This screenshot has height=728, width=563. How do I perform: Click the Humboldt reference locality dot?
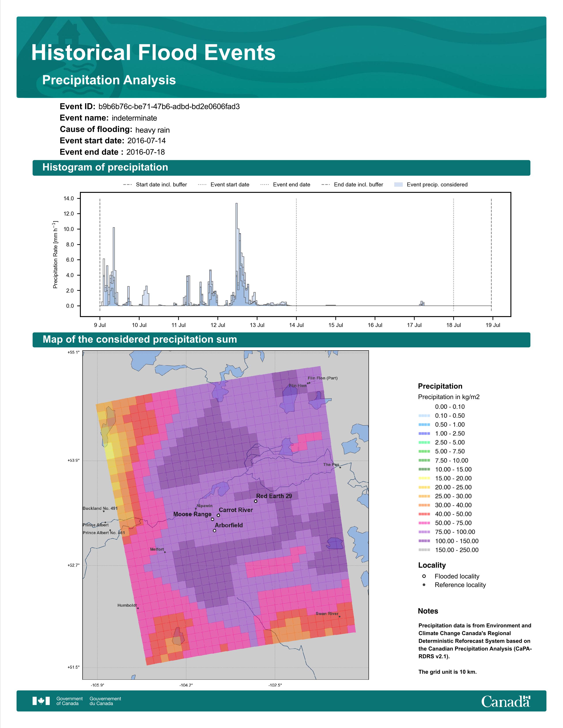pos(138,608)
